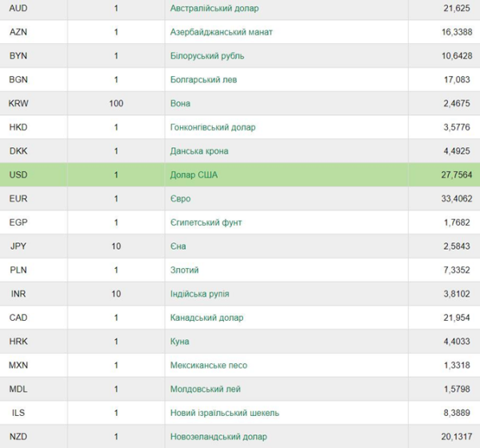This screenshot has width=480, height=448.
Task: Open the Євро currency link
Action: 180,198
